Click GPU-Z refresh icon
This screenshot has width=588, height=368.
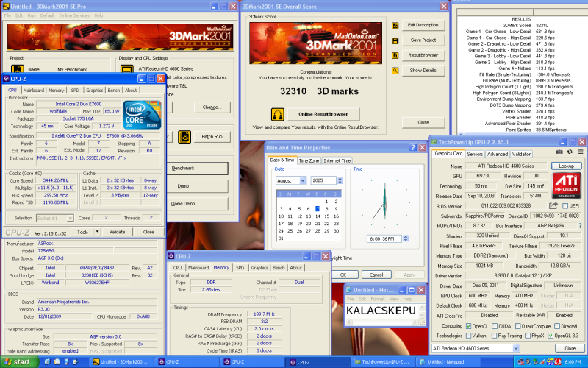570,152
